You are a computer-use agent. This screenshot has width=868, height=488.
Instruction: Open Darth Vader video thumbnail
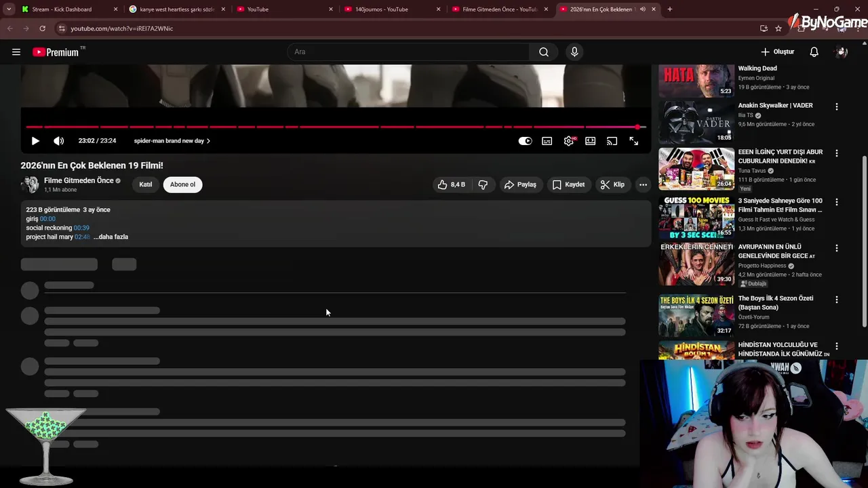[x=696, y=122]
